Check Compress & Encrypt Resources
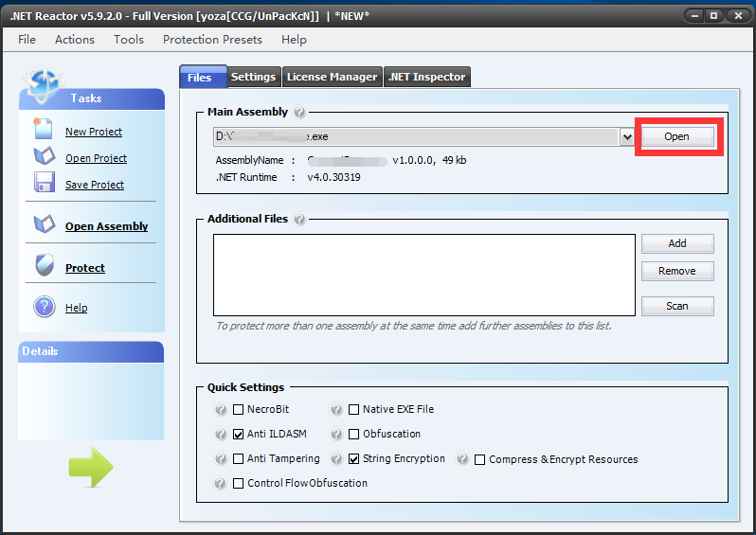The height and width of the screenshot is (535, 756). point(479,460)
